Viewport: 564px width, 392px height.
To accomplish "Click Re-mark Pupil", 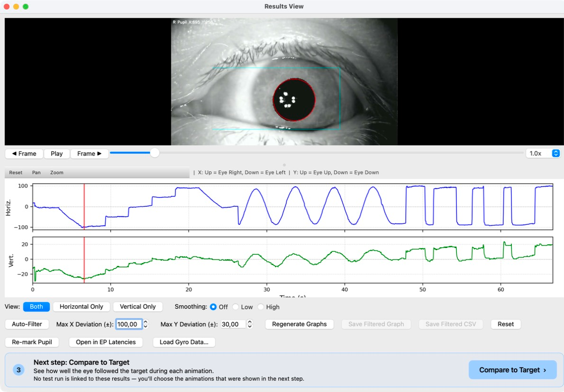I will click(32, 342).
